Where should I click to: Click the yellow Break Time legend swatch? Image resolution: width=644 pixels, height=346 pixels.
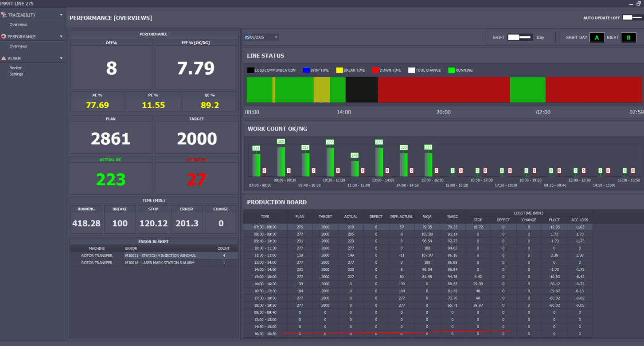pos(340,70)
